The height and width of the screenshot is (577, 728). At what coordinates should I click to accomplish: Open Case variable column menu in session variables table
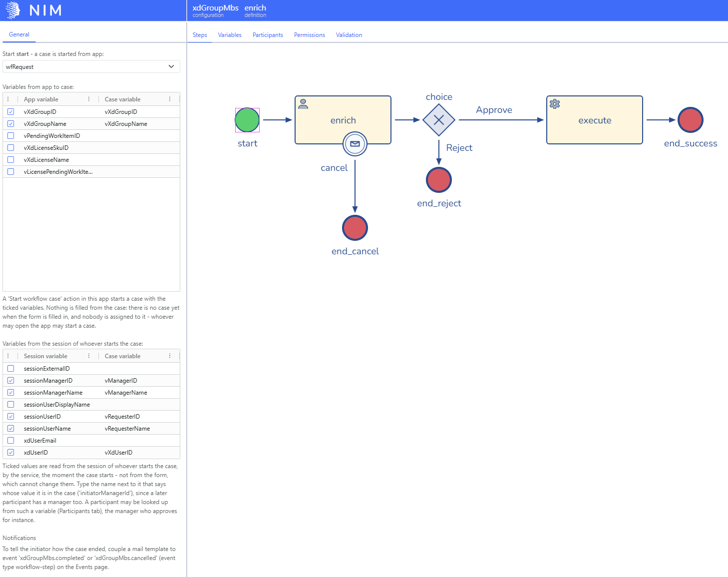pos(170,356)
